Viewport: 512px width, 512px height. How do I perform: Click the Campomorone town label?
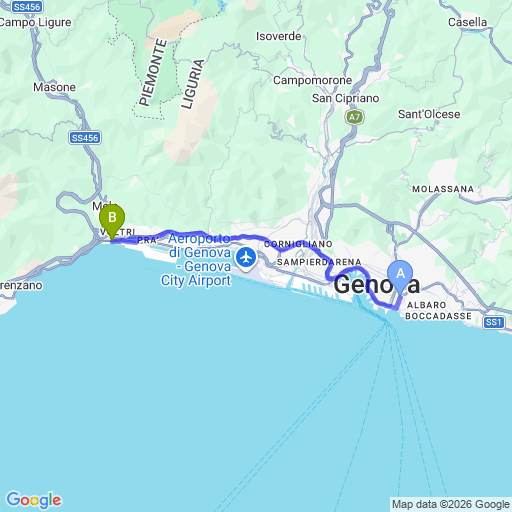[x=312, y=80]
